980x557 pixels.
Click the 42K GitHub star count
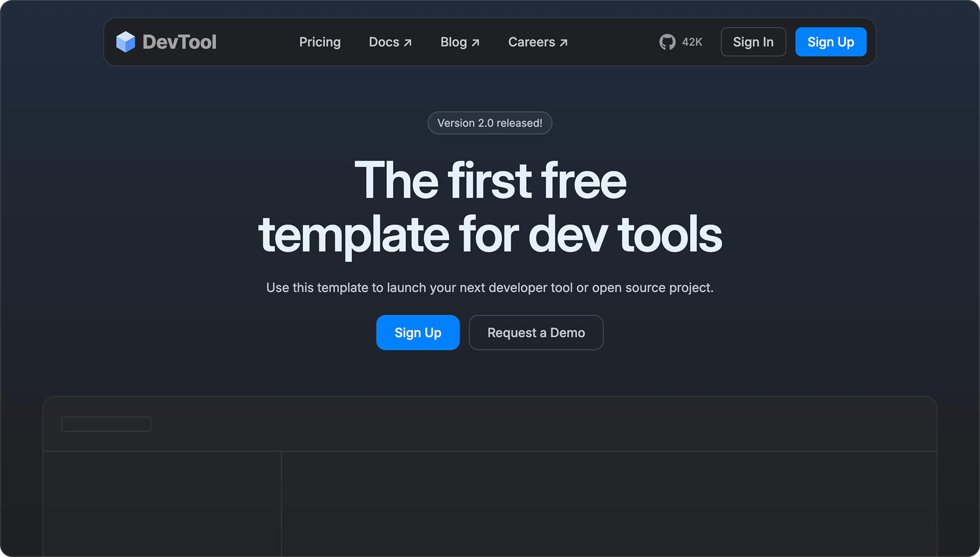pyautogui.click(x=692, y=42)
